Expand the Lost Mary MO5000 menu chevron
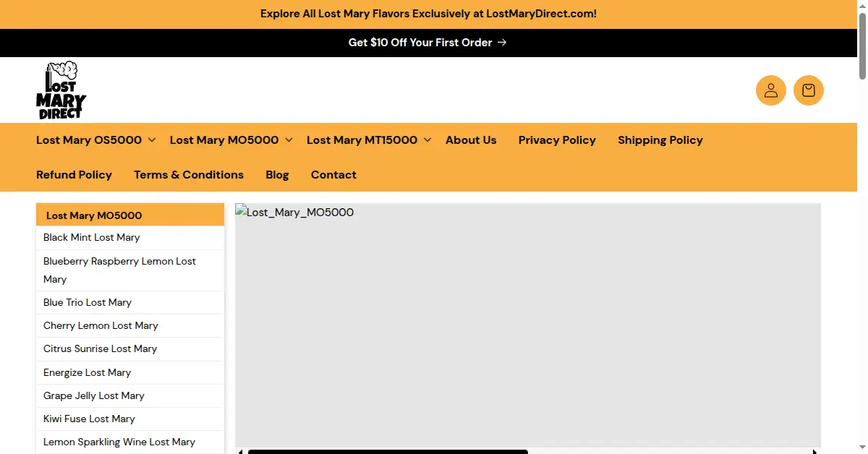868x454 pixels. coord(289,140)
